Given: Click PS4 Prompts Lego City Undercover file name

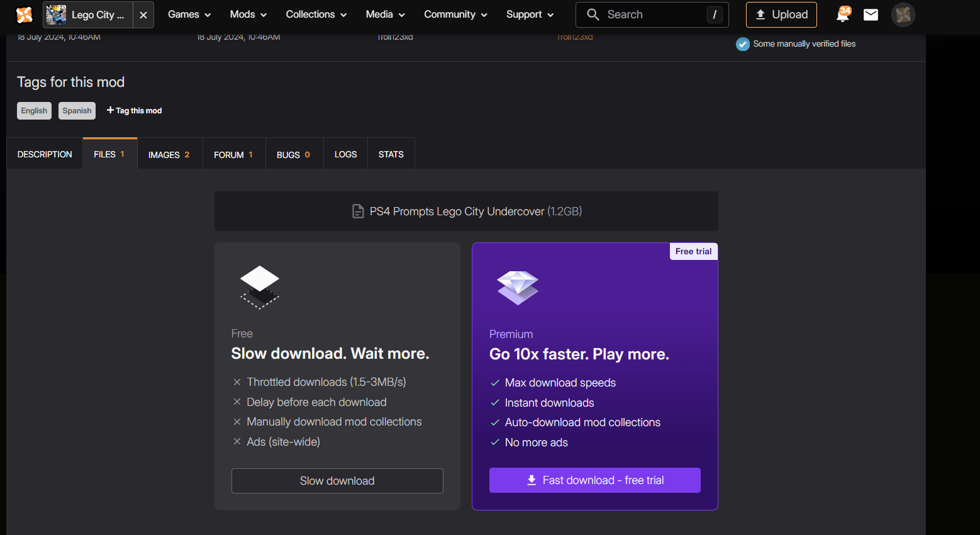Looking at the screenshot, I should 457,211.
